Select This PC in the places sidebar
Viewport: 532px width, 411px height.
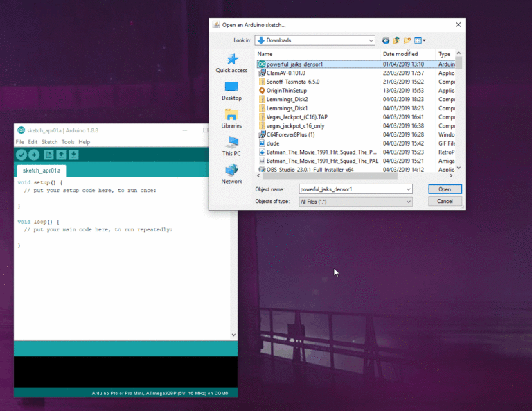tap(231, 146)
